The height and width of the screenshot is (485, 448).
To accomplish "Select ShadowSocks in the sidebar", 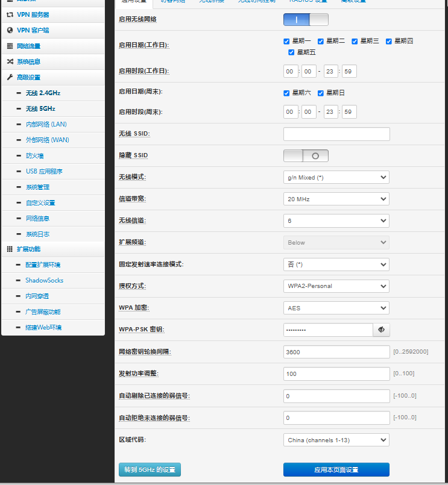I will (x=44, y=280).
